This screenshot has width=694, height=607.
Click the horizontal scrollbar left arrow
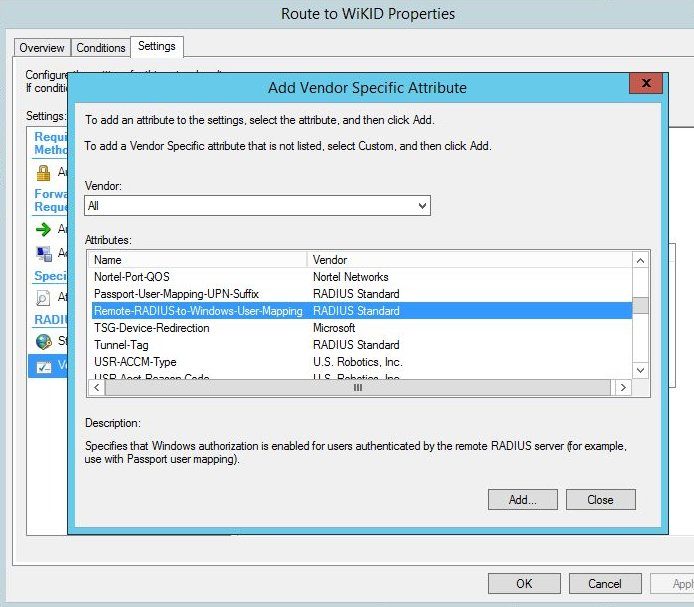[96, 387]
